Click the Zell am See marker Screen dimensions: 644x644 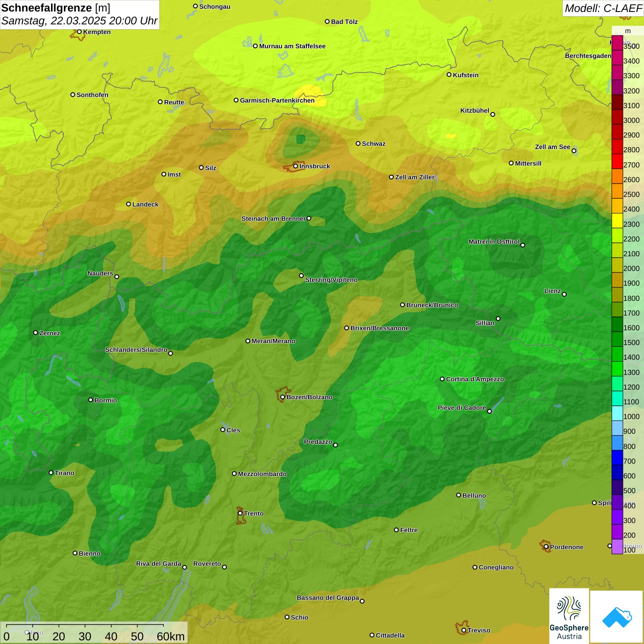(x=574, y=151)
